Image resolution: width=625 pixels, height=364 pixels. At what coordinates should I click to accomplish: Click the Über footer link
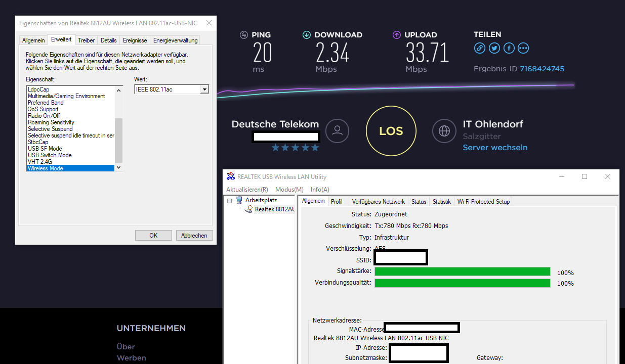[126, 347]
